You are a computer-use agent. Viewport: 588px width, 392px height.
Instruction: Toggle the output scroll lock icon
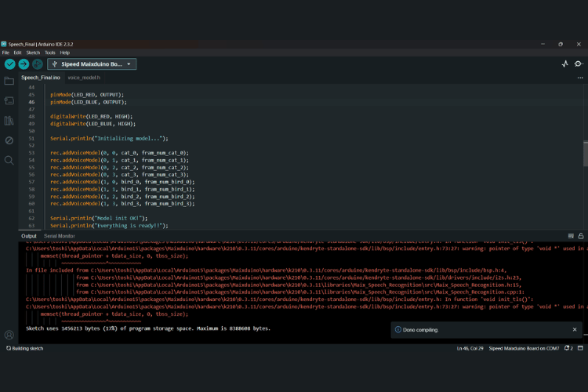coord(581,236)
